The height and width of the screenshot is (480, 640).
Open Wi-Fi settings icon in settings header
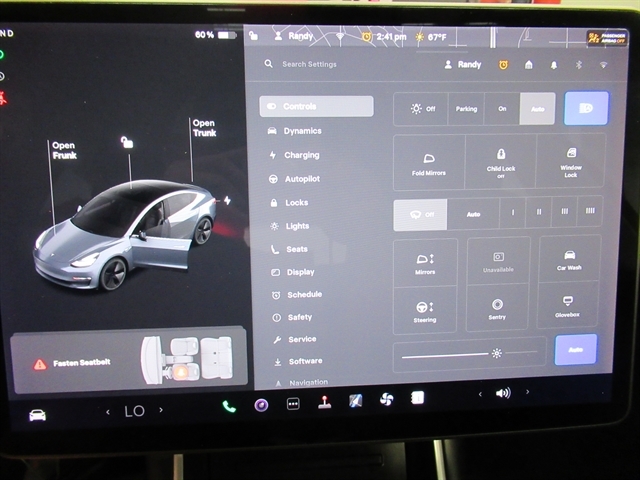pos(603,65)
